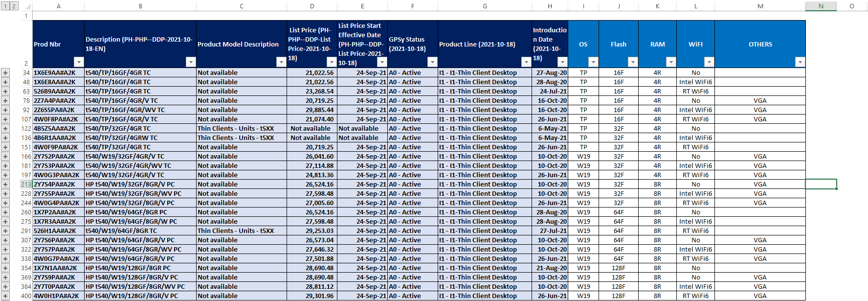
Task: Open the Description column filter dropdown
Action: point(191,62)
